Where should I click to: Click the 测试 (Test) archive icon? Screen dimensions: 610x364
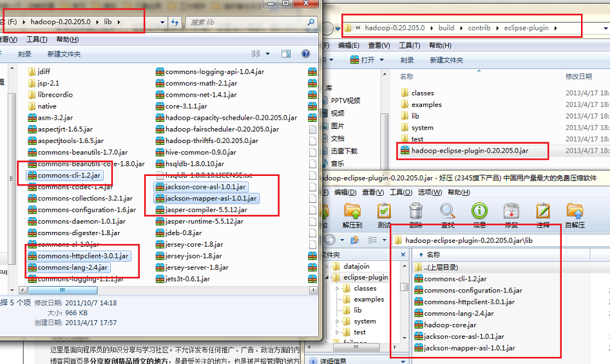pyautogui.click(x=384, y=211)
